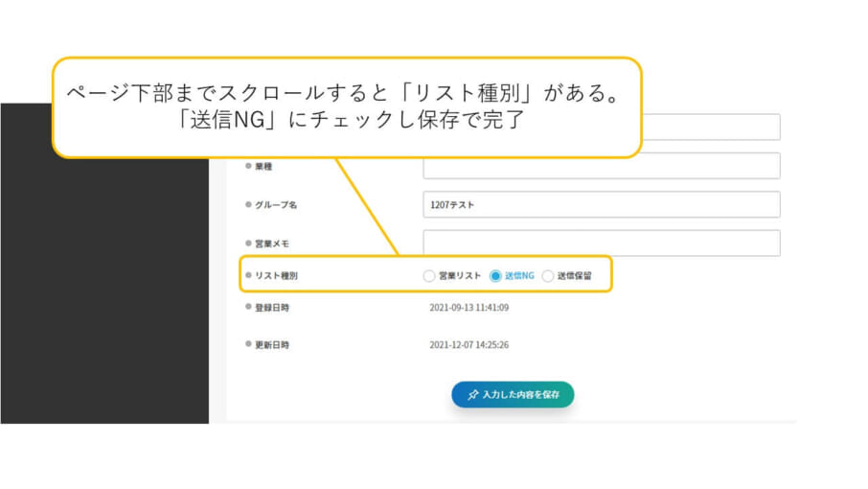Select the 営業リスト radio button
868x489 pixels.
(429, 276)
